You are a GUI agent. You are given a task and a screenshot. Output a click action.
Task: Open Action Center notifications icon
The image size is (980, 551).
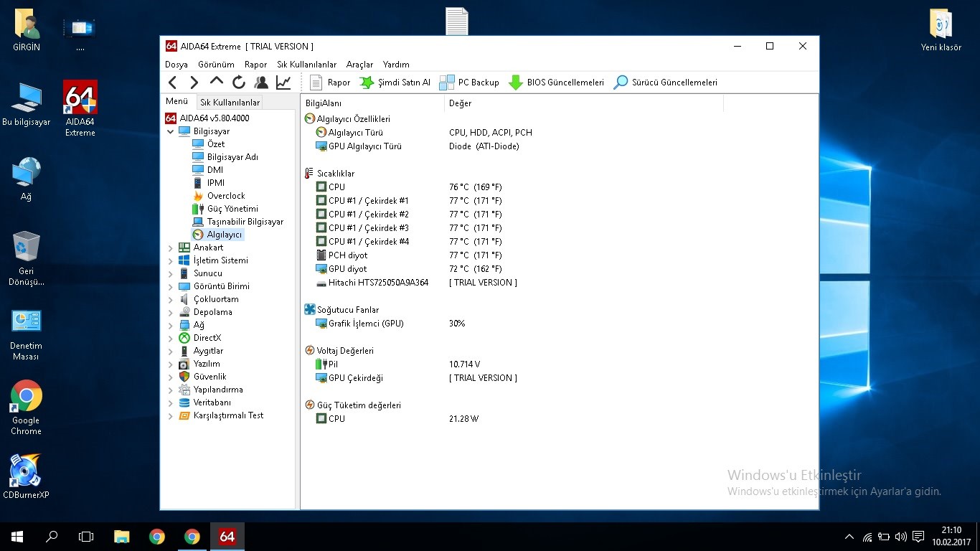click(x=918, y=537)
